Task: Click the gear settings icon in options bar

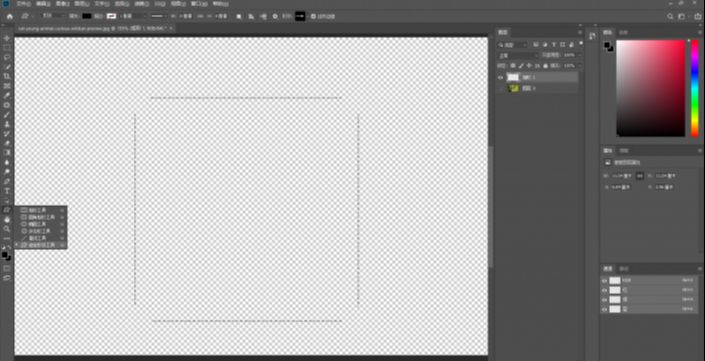Action: pyautogui.click(x=275, y=16)
